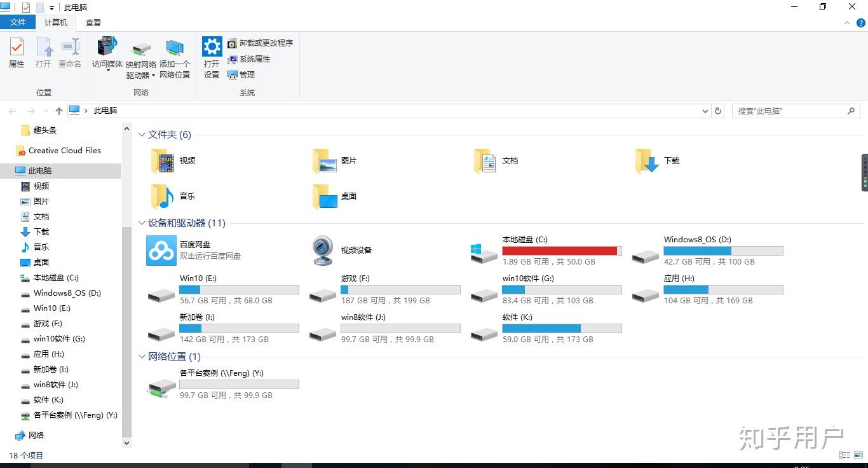The image size is (868, 468).
Task: Click the refresh button in address bar
Action: pyautogui.click(x=718, y=111)
